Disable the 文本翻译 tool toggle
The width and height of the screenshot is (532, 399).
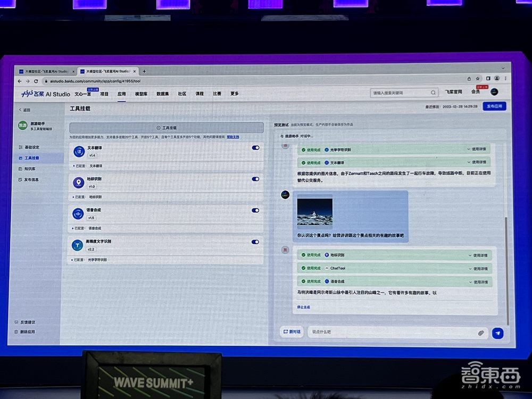pos(255,148)
